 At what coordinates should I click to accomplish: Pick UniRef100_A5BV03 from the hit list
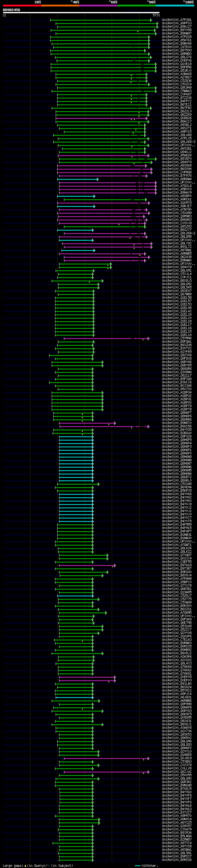tap(177, 189)
